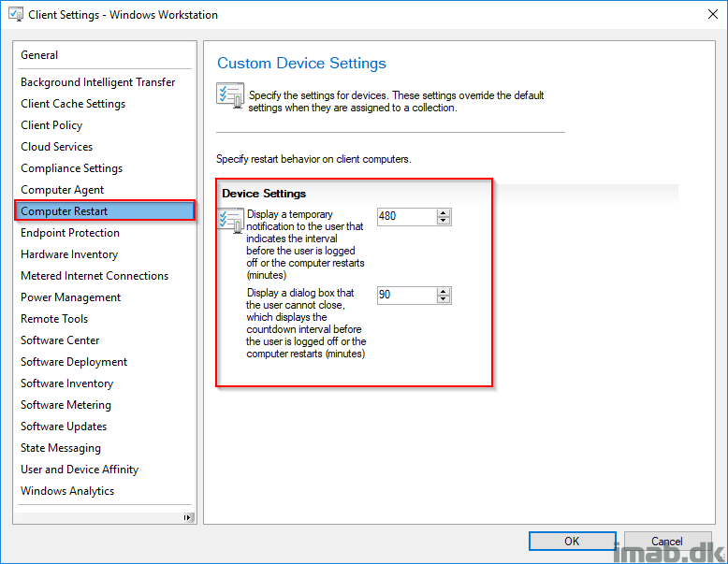The width and height of the screenshot is (728, 564).
Task: Click the Client Settings title bar icon
Action: point(16,14)
